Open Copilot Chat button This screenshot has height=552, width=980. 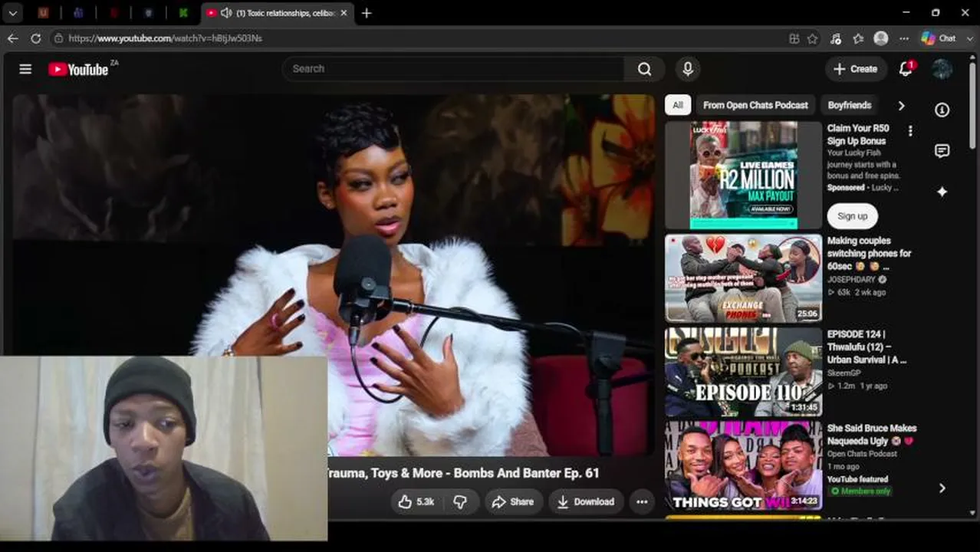click(939, 38)
